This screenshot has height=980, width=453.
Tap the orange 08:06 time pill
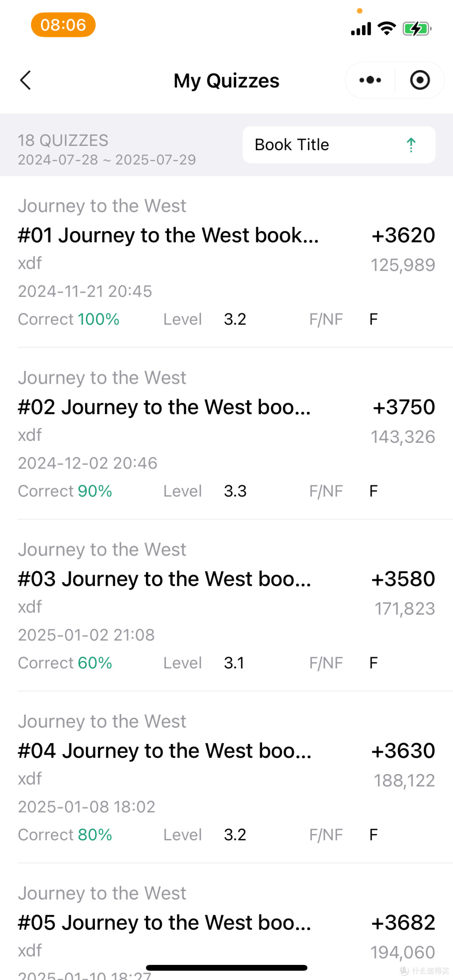click(63, 25)
